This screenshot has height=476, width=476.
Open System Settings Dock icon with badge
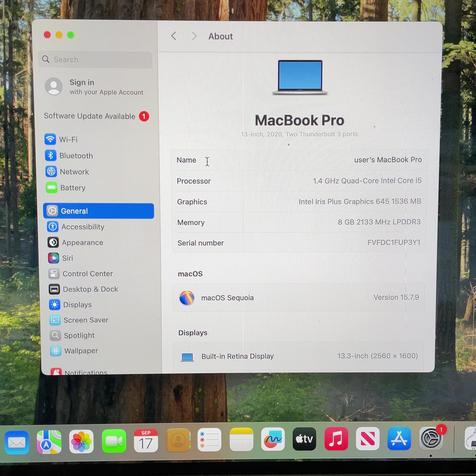pos(431,438)
